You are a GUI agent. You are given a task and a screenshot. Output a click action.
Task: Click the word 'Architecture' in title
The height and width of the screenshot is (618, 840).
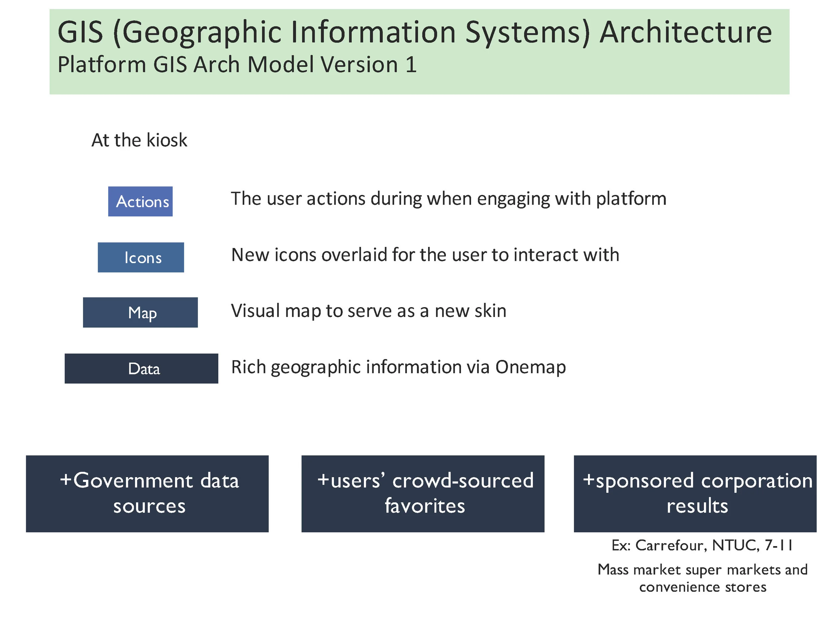[x=685, y=33]
